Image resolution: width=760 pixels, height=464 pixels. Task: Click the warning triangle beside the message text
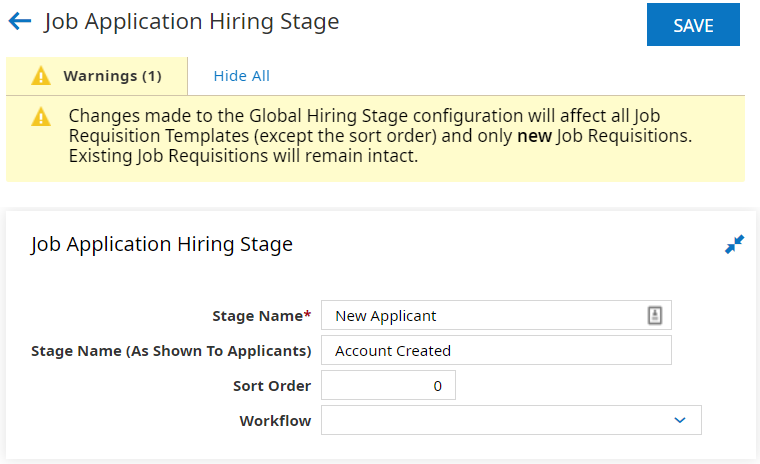[40, 117]
